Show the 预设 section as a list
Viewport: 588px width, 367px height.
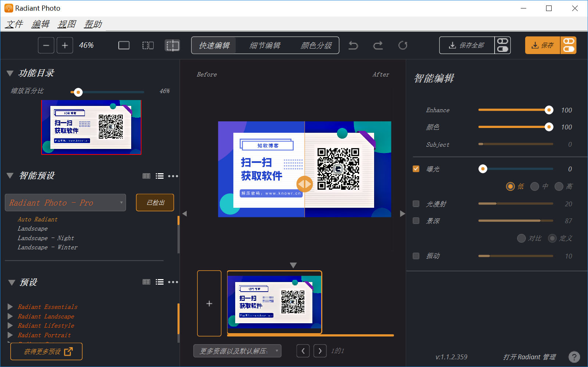[x=159, y=282]
